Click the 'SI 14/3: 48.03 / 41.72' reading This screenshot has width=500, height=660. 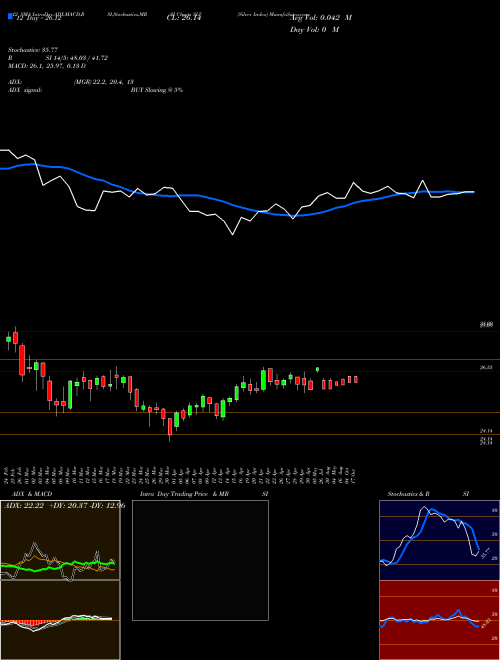pos(77,58)
